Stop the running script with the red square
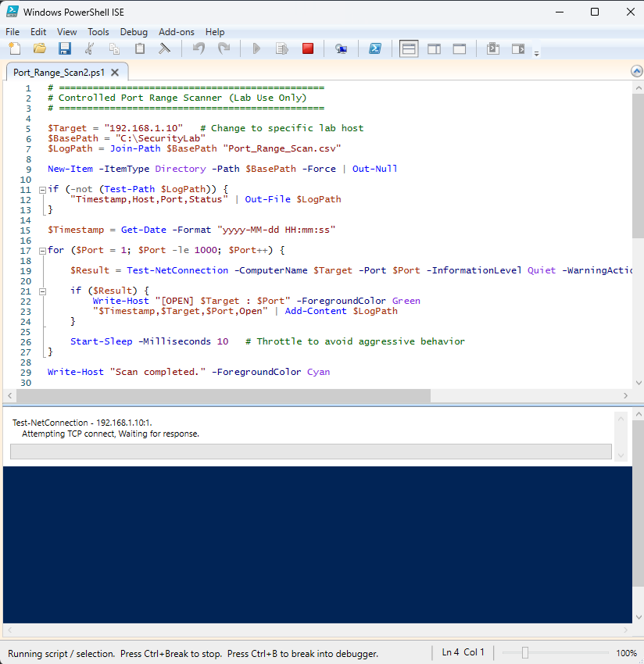 308,49
